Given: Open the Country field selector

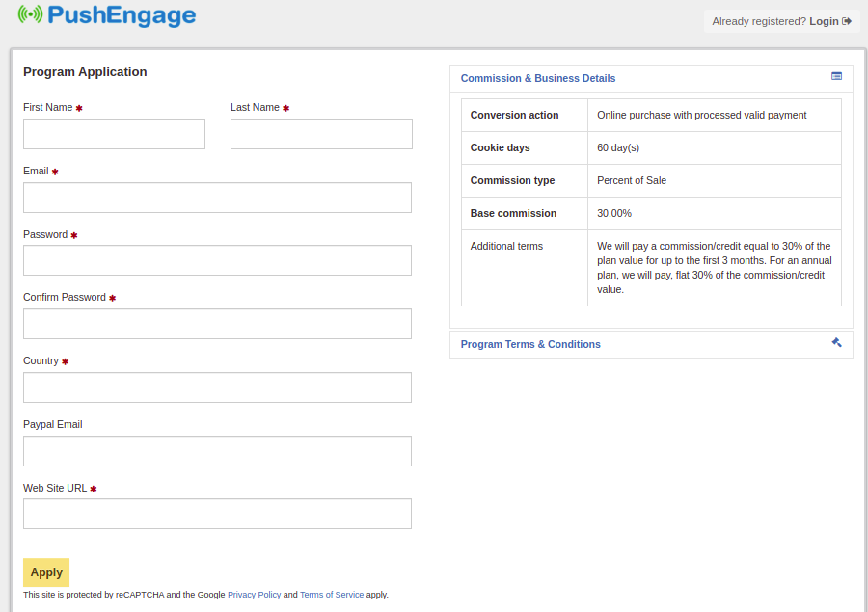Looking at the screenshot, I should click(217, 387).
